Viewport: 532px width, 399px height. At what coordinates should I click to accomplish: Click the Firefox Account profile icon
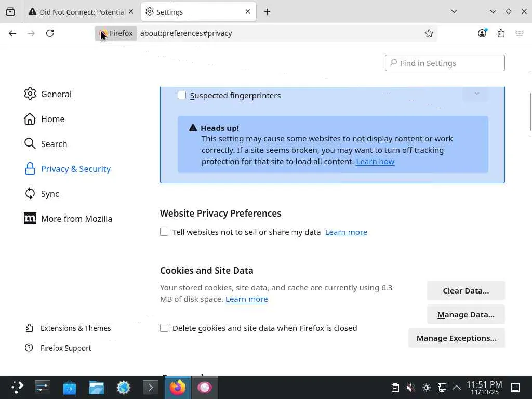coord(482,33)
